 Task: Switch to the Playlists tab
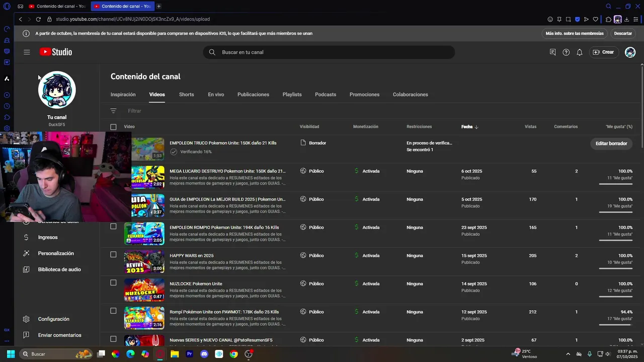tap(292, 95)
